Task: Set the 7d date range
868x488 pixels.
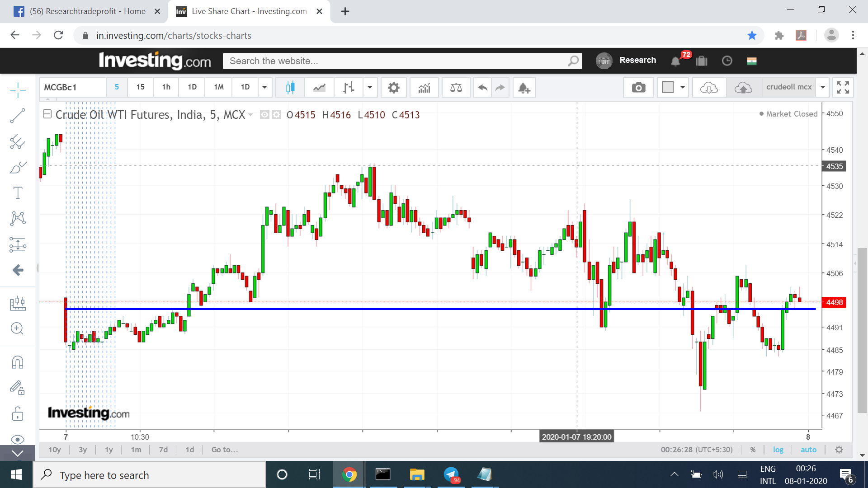Action: pyautogui.click(x=163, y=450)
